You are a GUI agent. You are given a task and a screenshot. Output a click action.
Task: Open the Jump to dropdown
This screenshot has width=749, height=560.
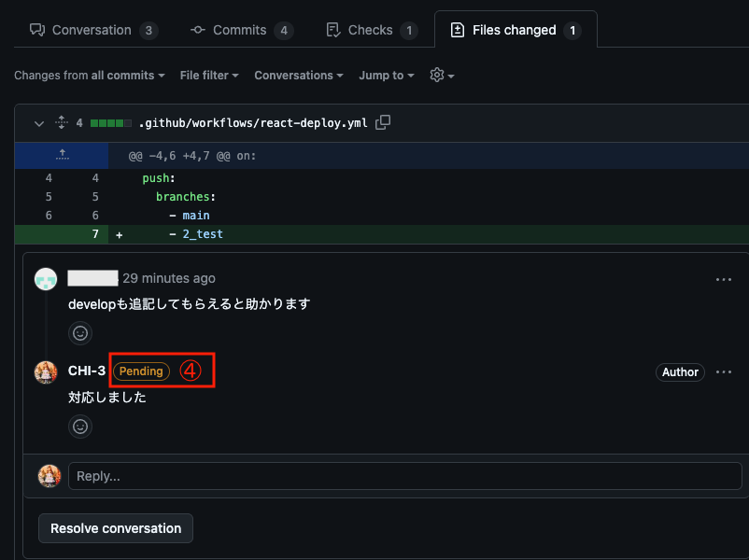click(387, 76)
